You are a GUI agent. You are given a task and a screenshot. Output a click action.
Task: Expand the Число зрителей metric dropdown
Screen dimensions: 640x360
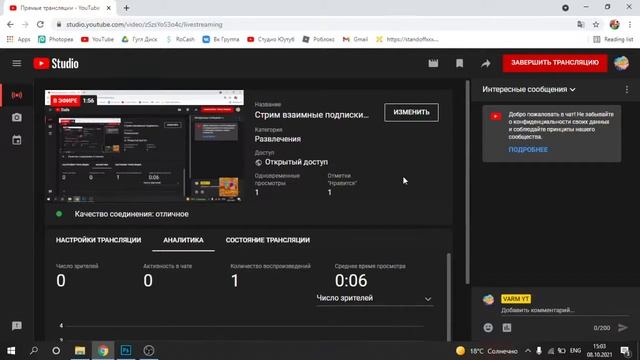coord(374,298)
